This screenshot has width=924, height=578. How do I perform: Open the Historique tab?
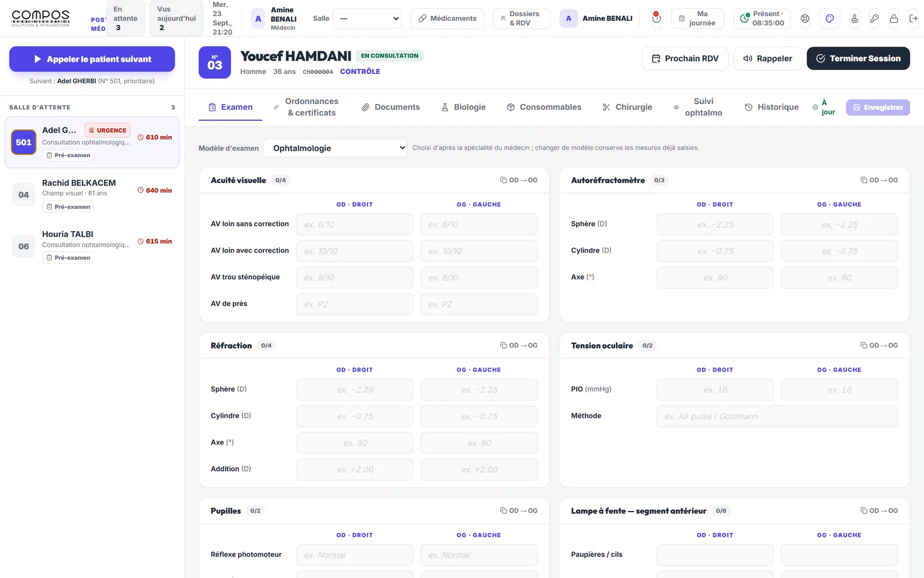click(x=772, y=108)
